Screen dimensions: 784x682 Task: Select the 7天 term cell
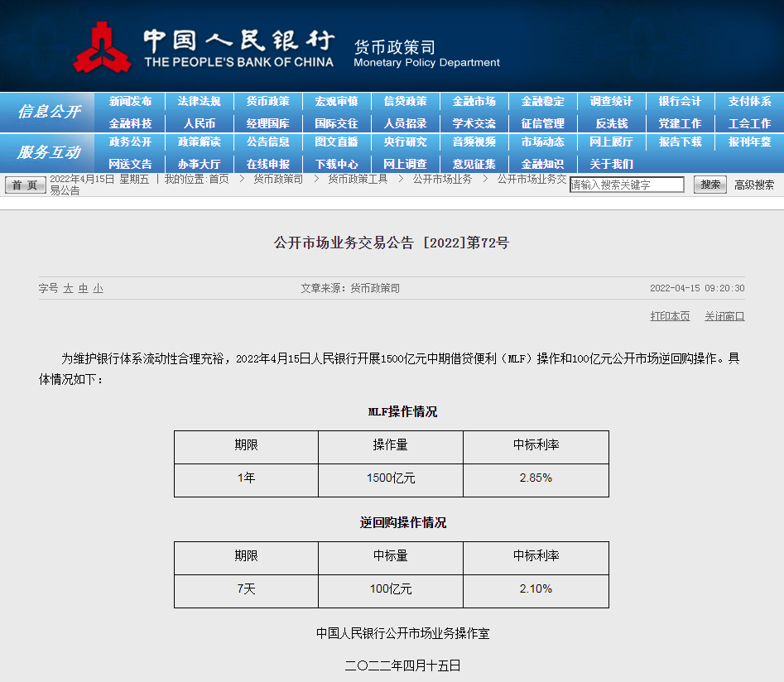(x=246, y=591)
